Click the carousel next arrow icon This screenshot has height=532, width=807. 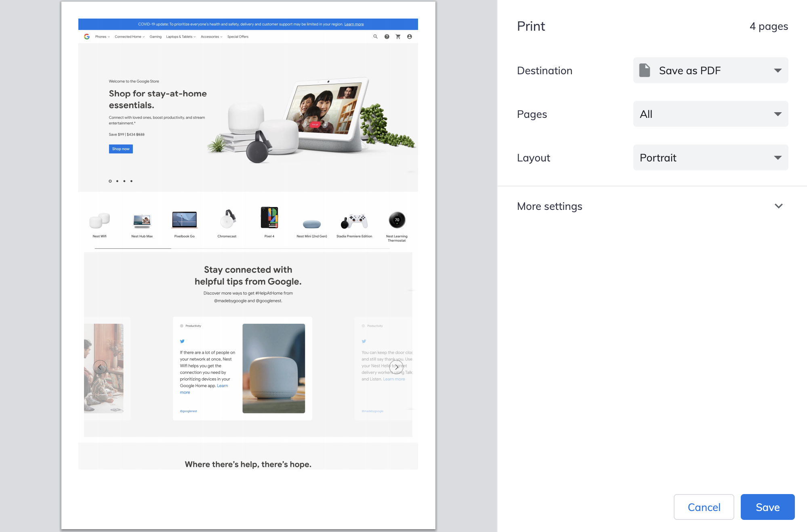tap(396, 367)
